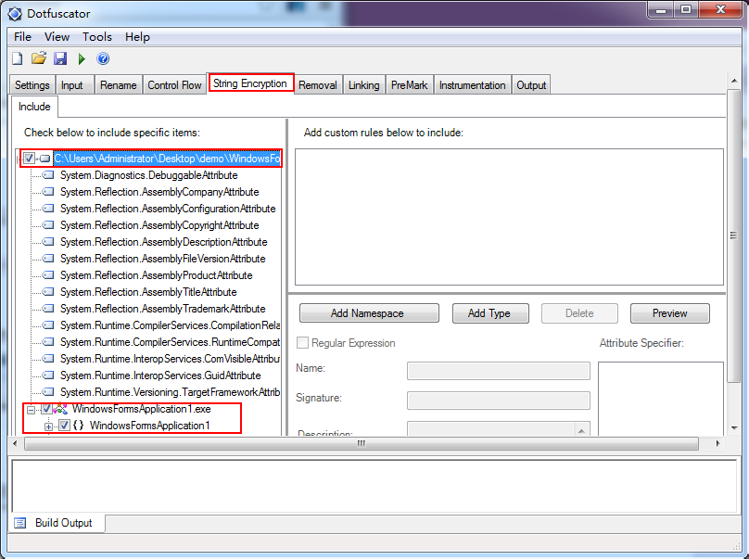749x560 pixels.
Task: Open the Tools menu
Action: coord(97,37)
